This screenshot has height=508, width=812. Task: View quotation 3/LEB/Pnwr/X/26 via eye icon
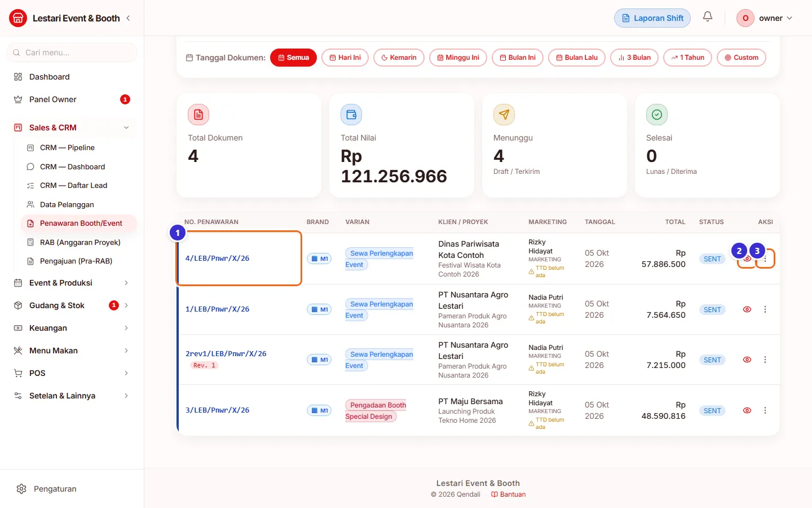[x=747, y=410]
